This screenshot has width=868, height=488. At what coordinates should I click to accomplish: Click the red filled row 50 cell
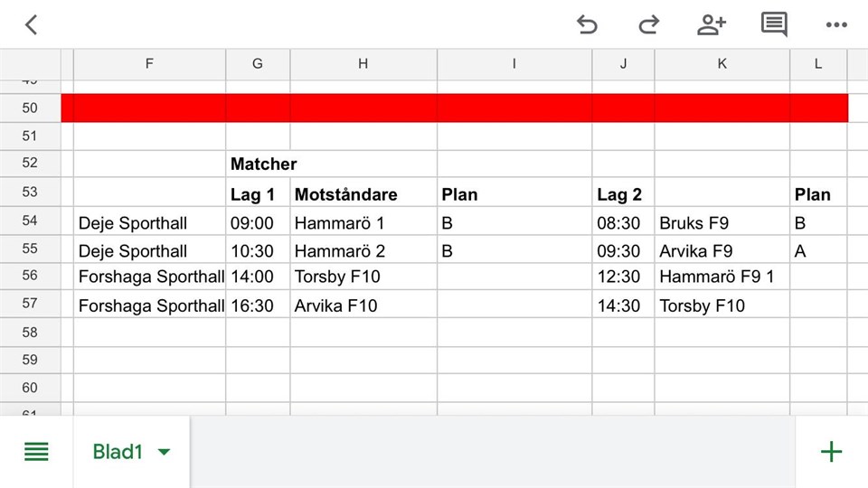[452, 108]
